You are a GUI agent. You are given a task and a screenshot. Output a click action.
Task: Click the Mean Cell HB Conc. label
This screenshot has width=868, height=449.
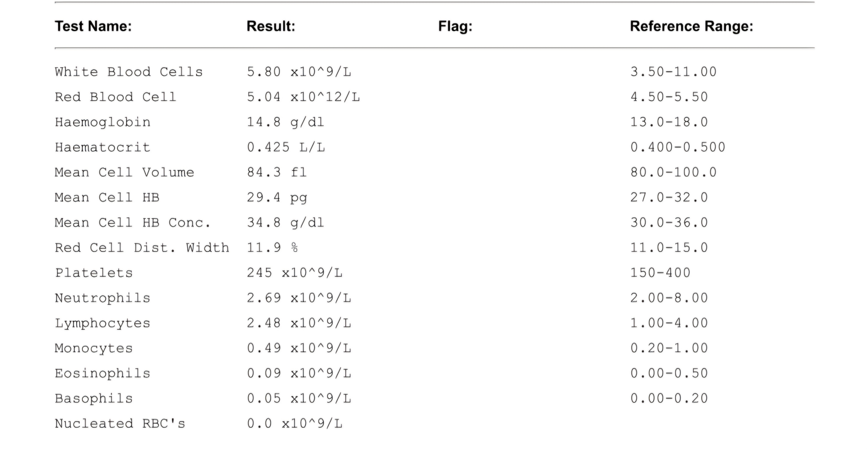point(132,223)
